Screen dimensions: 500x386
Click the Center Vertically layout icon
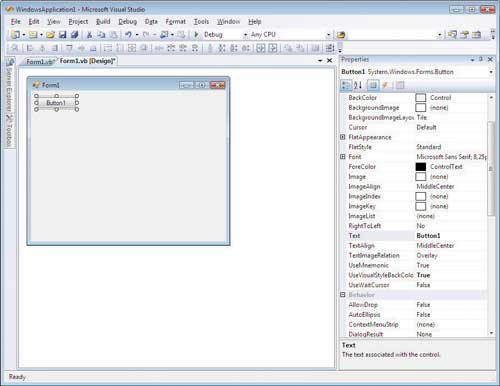coord(273,49)
